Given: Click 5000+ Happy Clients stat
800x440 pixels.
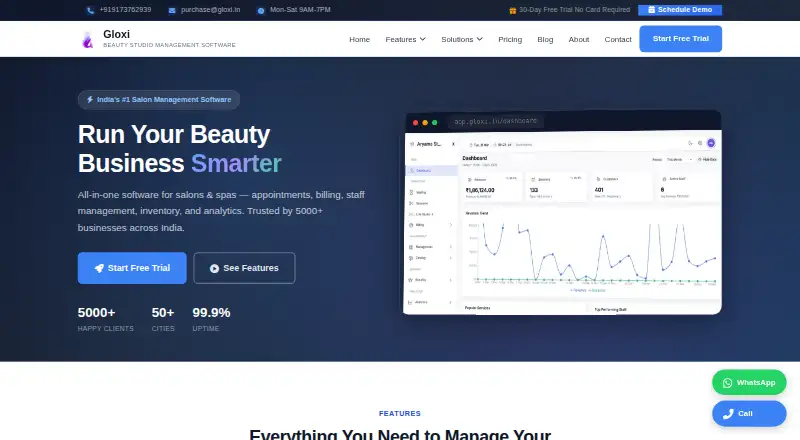Looking at the screenshot, I should [106, 319].
